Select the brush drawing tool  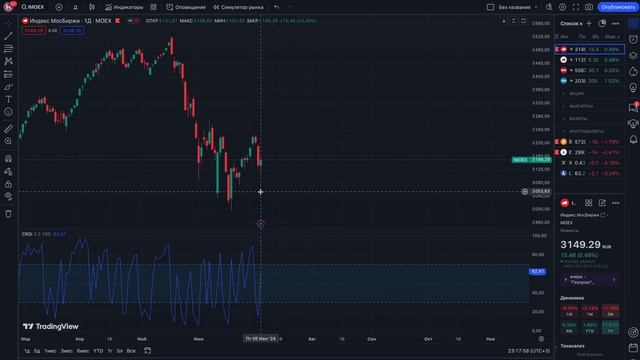(8, 87)
